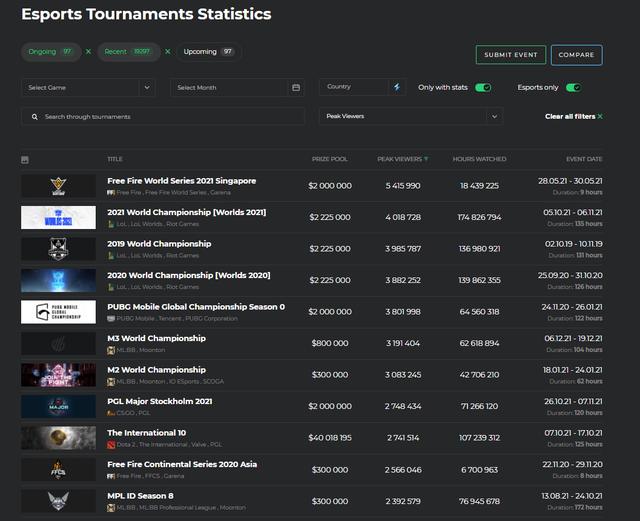The height and width of the screenshot is (521, 640).
Task: Sort by HOURS WATCHED column header
Action: (479, 159)
